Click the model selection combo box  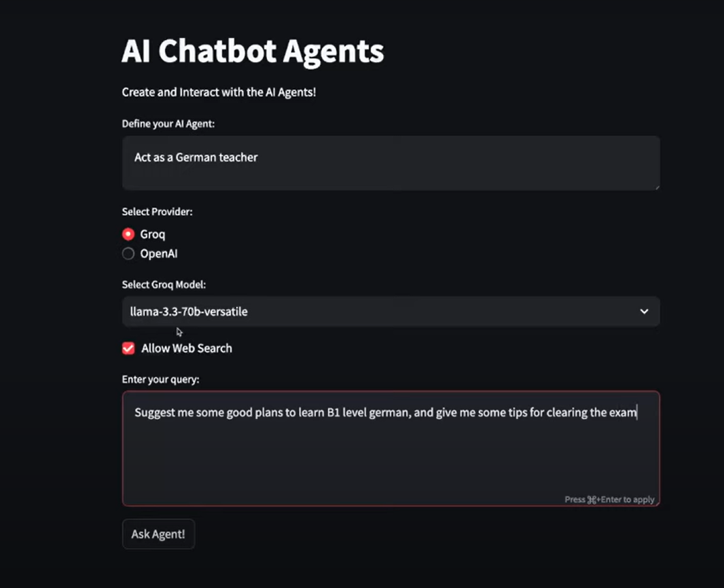(391, 311)
